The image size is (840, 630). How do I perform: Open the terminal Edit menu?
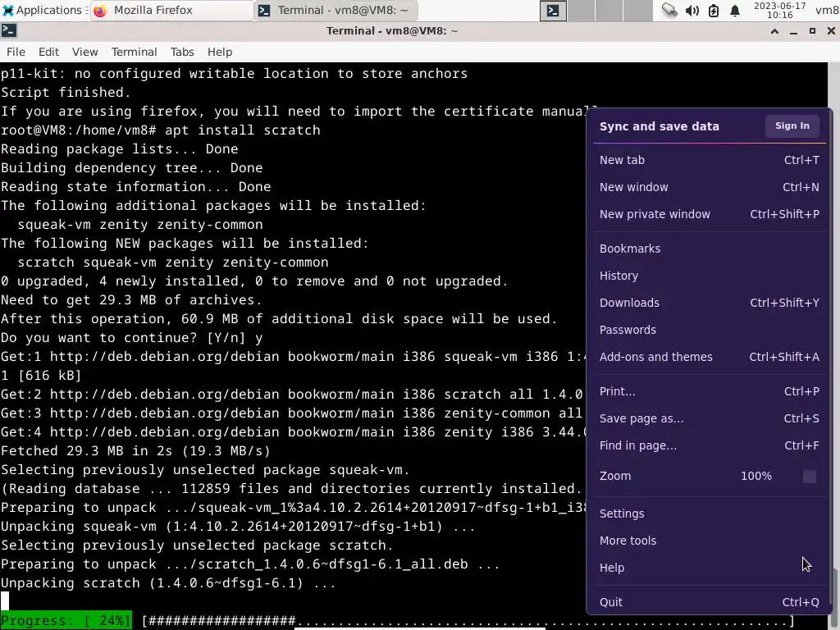coord(48,52)
